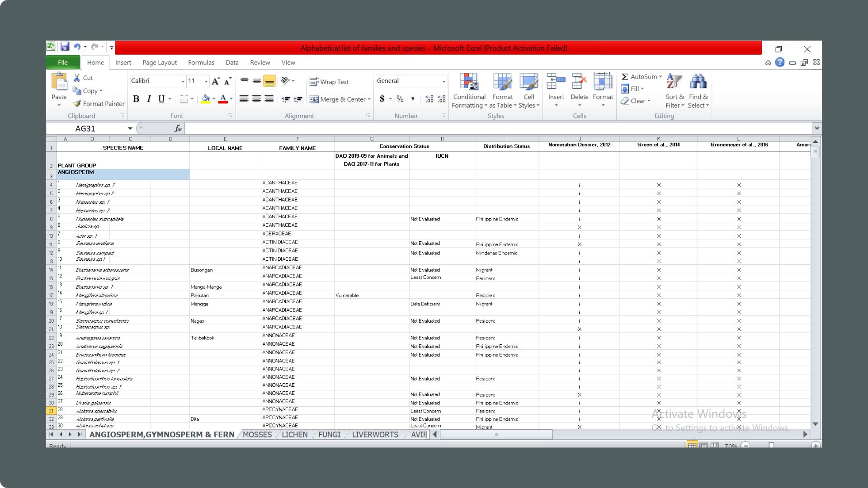Click the Name Box showing AG31
This screenshot has height=488, width=868.
click(86, 129)
